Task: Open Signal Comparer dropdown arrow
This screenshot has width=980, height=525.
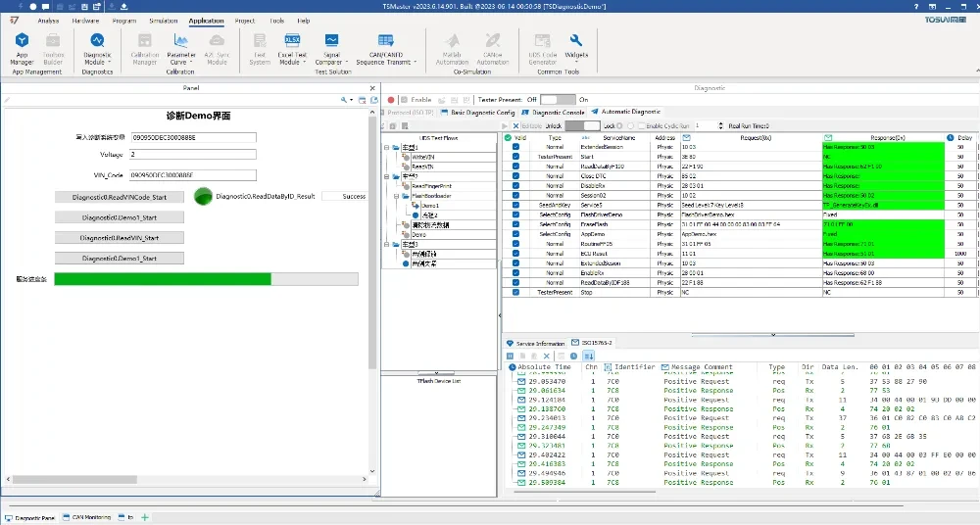Action: [x=346, y=63]
